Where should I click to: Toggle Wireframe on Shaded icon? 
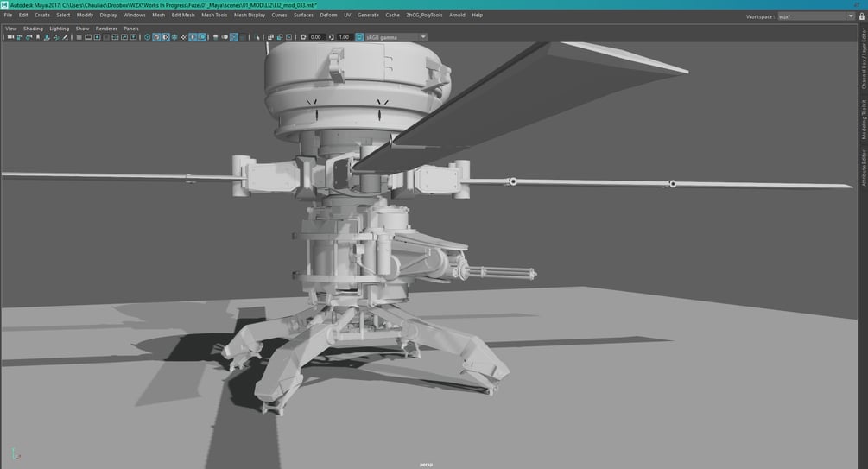click(174, 37)
